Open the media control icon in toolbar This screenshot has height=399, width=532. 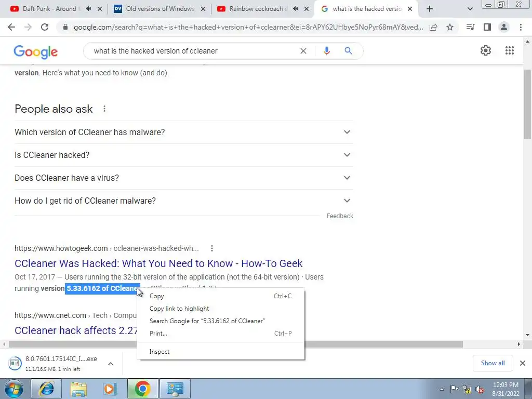click(470, 27)
